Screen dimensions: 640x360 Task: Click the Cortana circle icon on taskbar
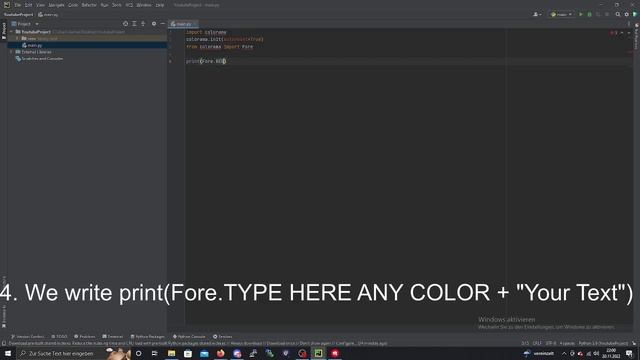coord(138,353)
